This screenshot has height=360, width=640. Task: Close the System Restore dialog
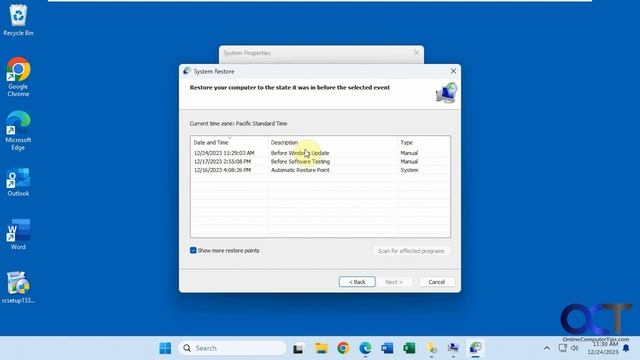pos(453,71)
